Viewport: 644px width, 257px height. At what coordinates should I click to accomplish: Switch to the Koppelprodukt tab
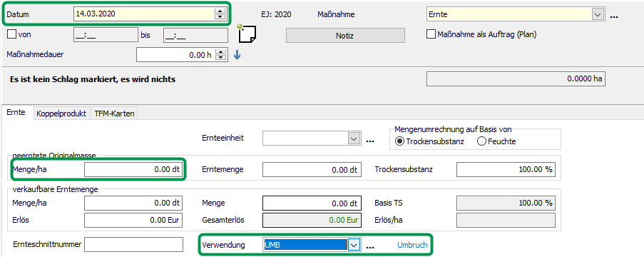[x=61, y=114]
